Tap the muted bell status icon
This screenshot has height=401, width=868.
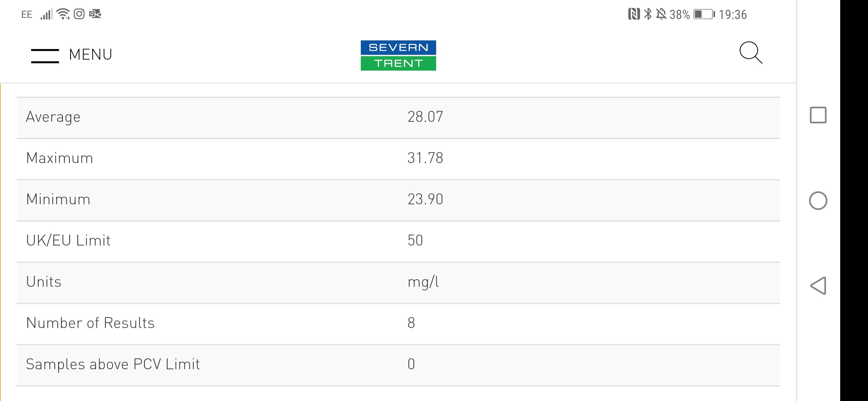pos(661,14)
